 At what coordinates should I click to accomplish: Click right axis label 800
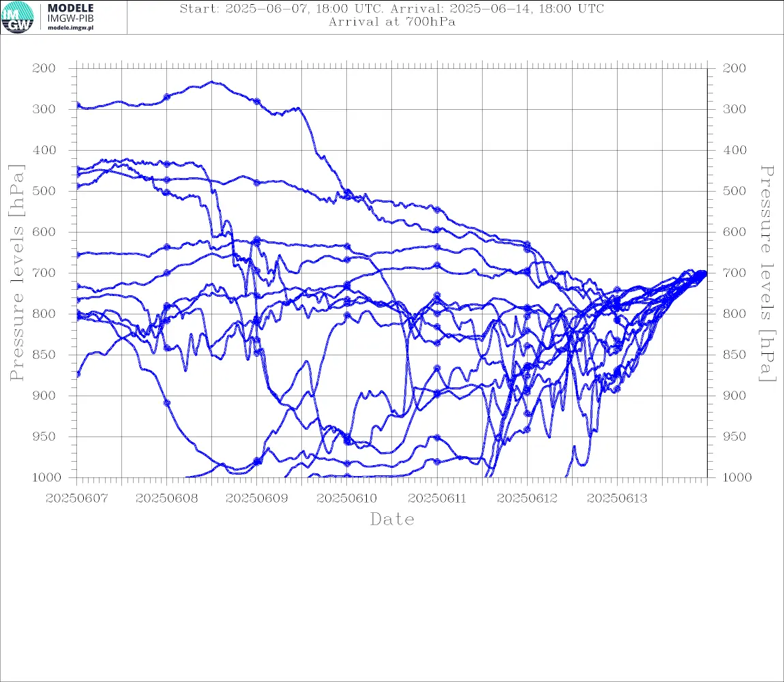coord(734,314)
